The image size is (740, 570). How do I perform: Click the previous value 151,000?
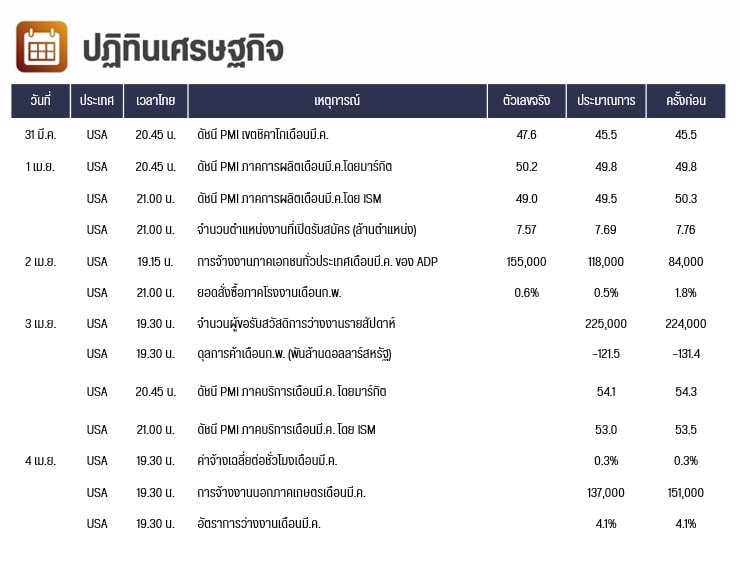tap(685, 493)
